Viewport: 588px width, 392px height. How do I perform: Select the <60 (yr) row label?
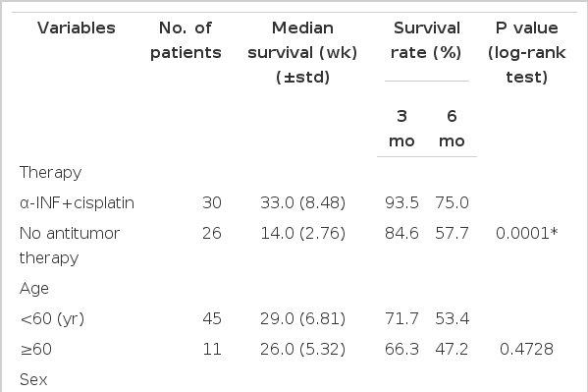(x=52, y=318)
